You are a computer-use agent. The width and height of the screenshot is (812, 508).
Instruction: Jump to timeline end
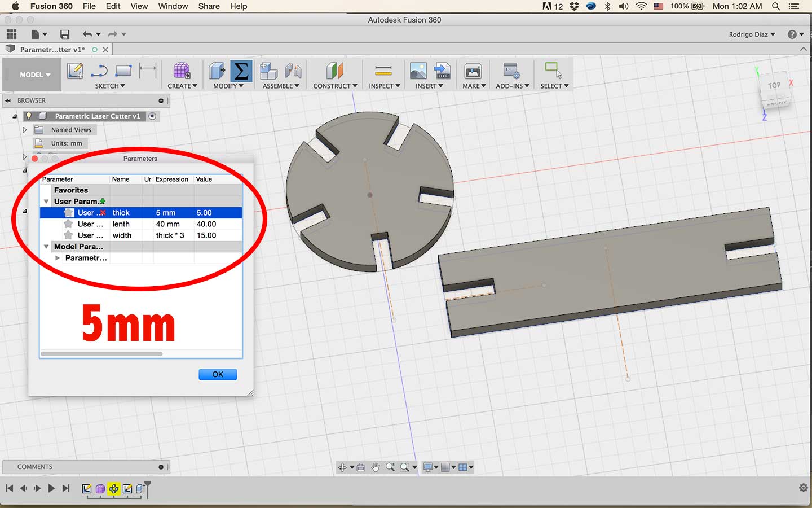tap(66, 488)
